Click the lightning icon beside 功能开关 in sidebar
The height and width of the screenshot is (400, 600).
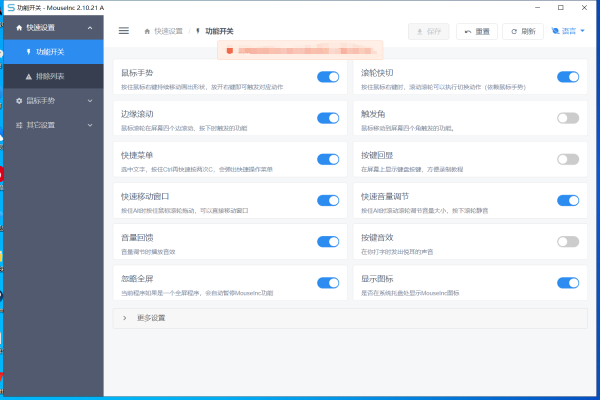28,52
